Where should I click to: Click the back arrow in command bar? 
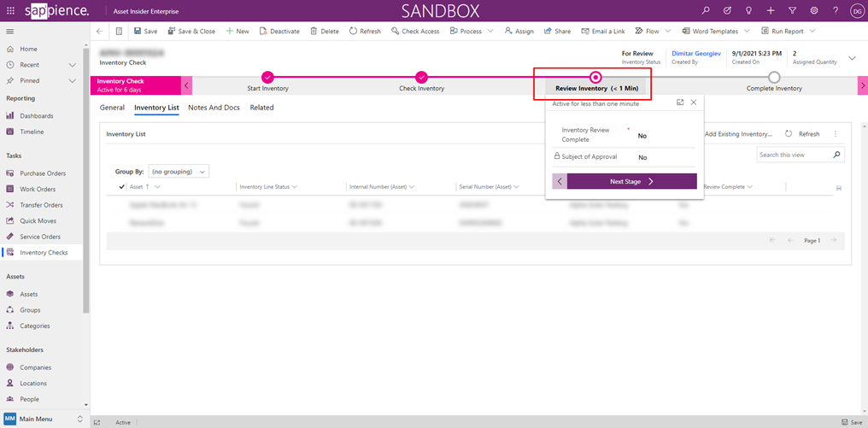click(x=100, y=32)
